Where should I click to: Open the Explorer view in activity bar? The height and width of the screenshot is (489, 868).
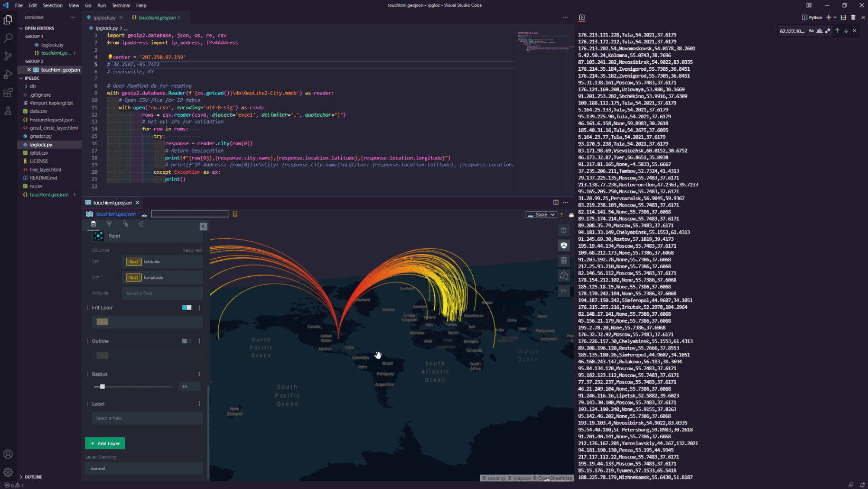point(8,20)
